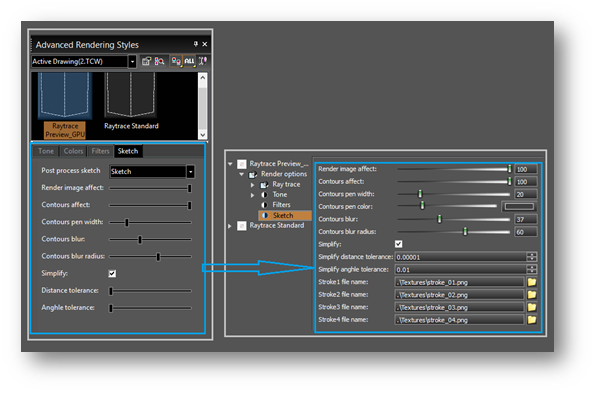Screen dimensions: 596x394
Task: Browse folder for Stroke3 file name
Action: click(532, 307)
